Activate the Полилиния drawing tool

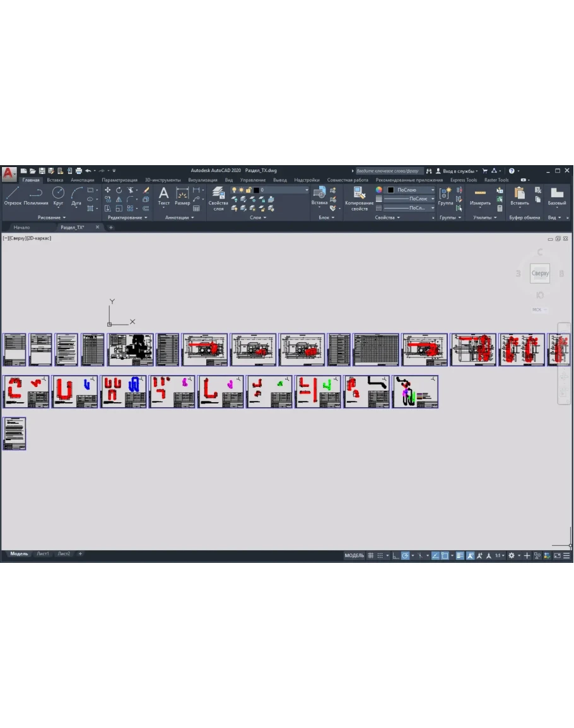click(36, 195)
